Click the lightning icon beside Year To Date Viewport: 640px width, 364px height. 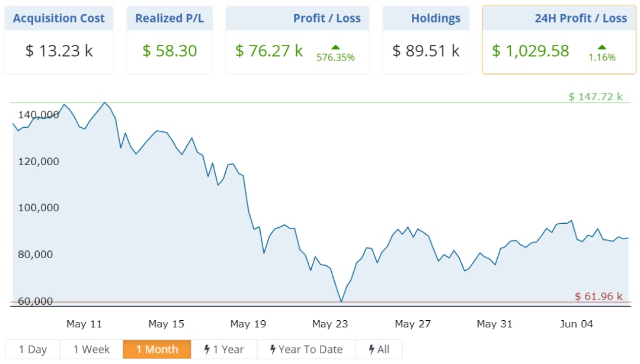[273, 349]
